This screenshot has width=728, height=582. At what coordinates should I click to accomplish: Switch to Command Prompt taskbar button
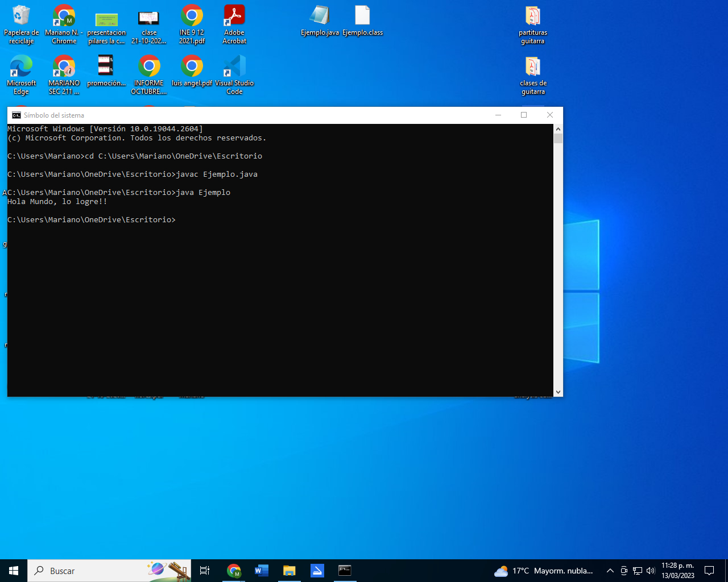[345, 571]
